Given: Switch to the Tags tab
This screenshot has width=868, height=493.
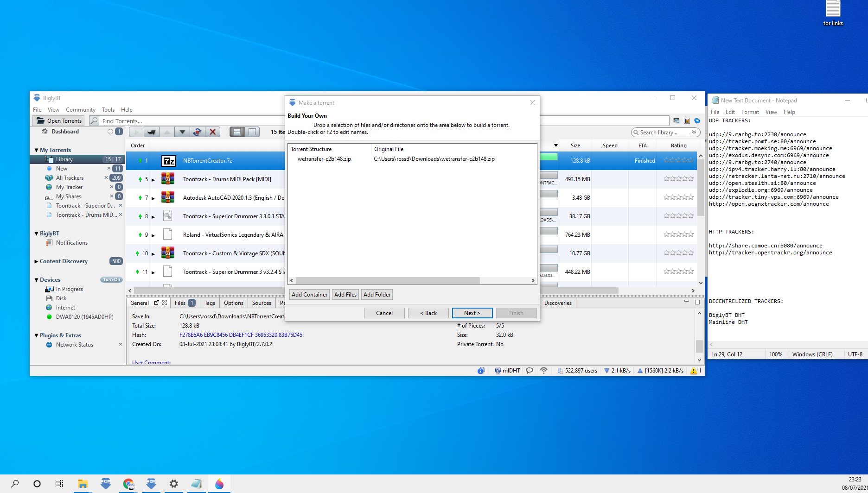Looking at the screenshot, I should (210, 303).
